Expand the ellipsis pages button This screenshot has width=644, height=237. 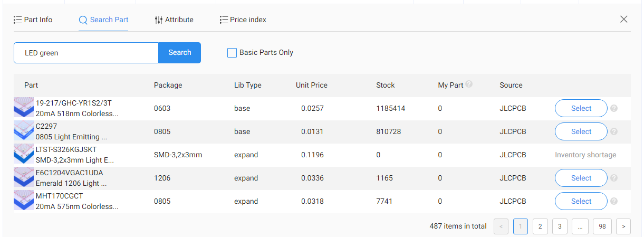[x=580, y=226]
